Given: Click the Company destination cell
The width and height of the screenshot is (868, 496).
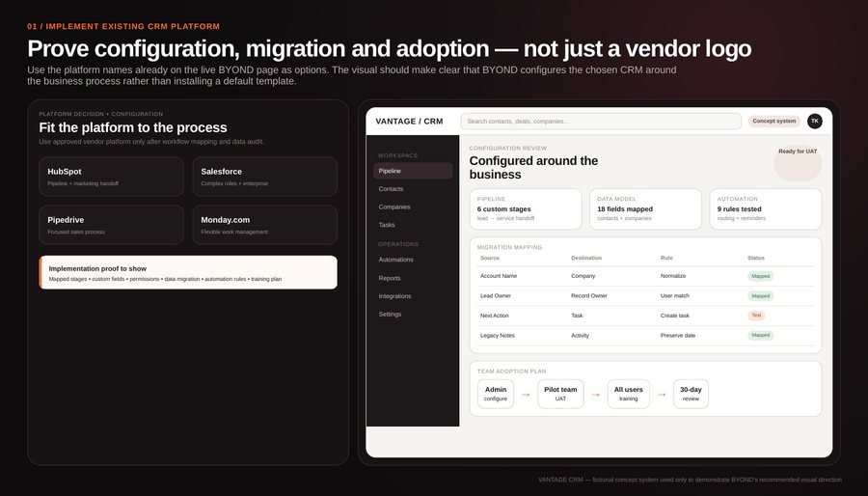Looking at the screenshot, I should 583,276.
